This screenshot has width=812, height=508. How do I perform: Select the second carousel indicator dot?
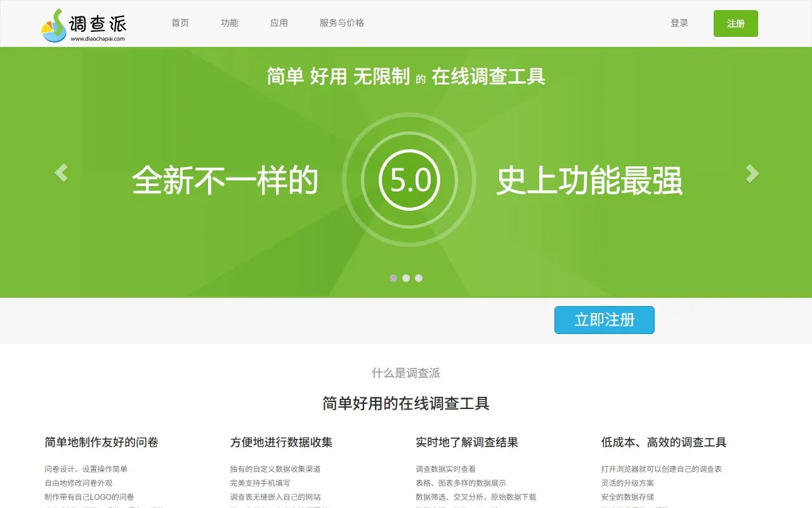(x=406, y=278)
